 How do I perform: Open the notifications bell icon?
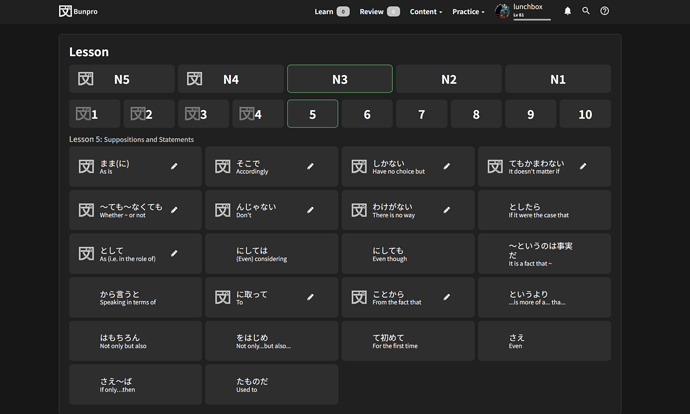(x=568, y=11)
